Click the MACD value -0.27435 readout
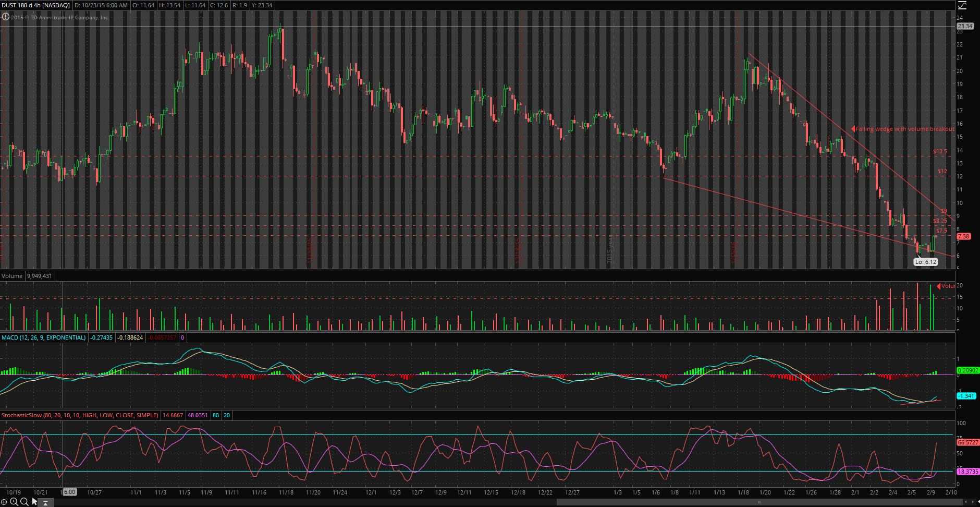Image resolution: width=980 pixels, height=507 pixels. point(101,338)
